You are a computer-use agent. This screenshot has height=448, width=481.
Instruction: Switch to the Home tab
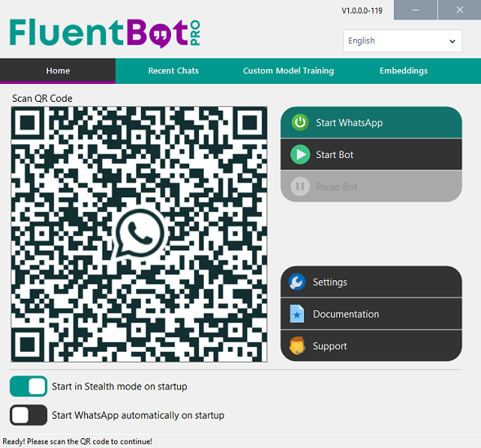pyautogui.click(x=58, y=71)
